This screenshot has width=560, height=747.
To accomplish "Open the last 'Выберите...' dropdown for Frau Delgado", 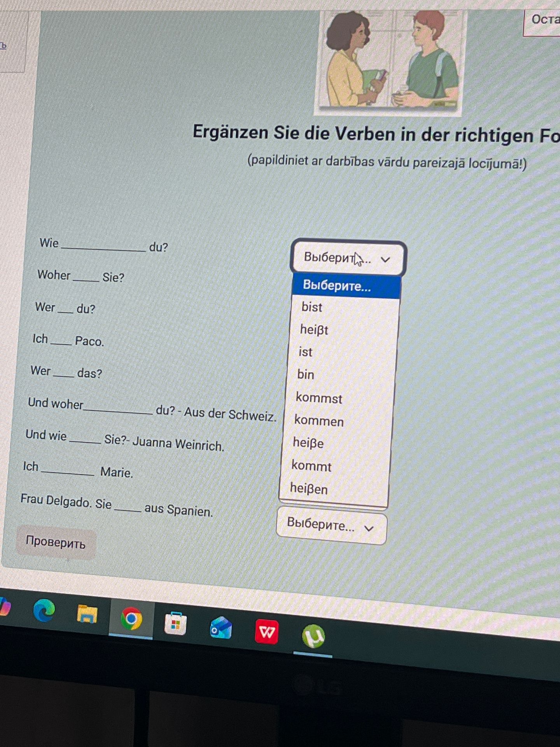I will (x=331, y=526).
